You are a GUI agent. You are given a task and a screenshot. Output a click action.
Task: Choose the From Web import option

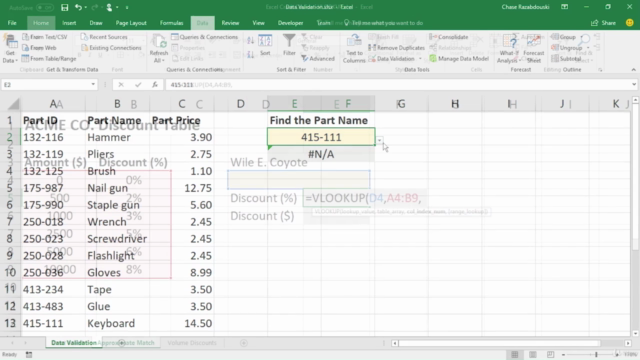[39, 48]
